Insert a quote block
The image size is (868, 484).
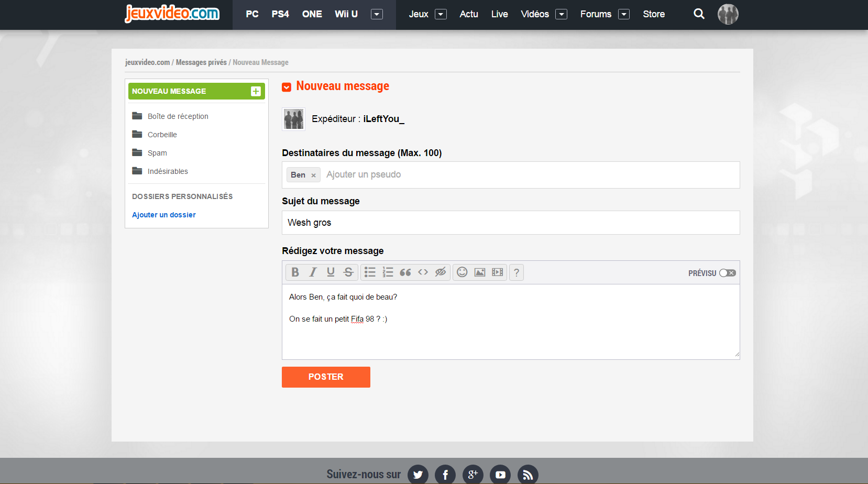[x=405, y=272]
